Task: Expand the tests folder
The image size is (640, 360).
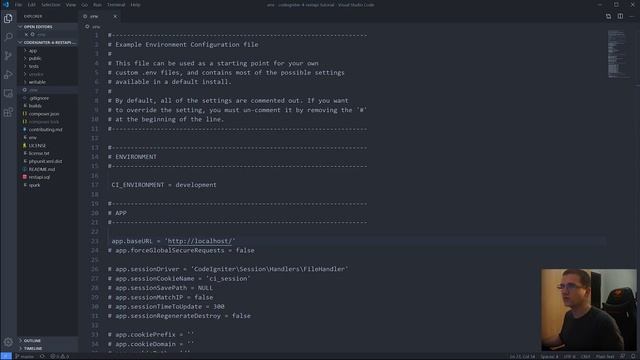Action: click(x=48, y=66)
